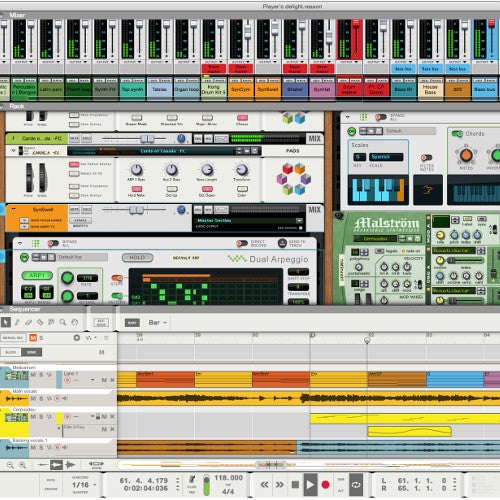
Task: Open Malstrom Lane 1 dropdown arrow
Action: click(x=92, y=380)
